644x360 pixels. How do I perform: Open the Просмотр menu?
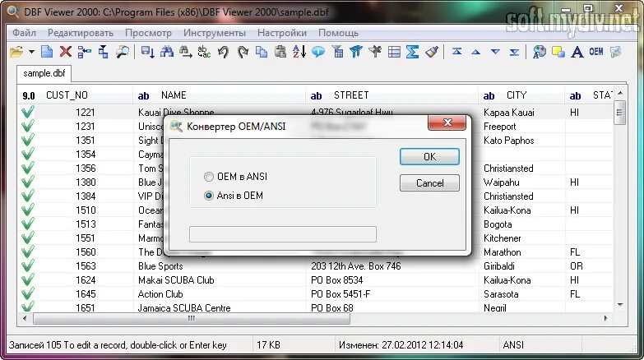click(148, 33)
